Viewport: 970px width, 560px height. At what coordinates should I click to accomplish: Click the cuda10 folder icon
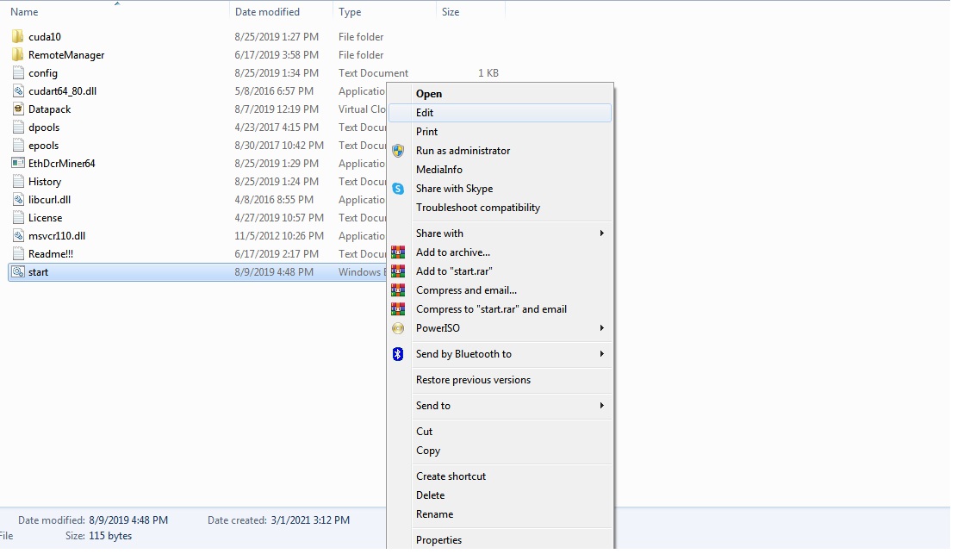(x=18, y=36)
